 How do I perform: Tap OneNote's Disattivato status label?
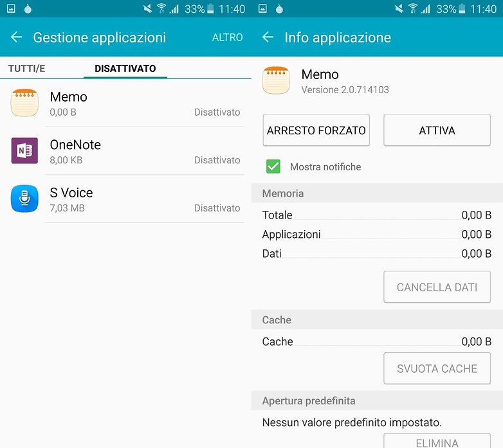click(x=217, y=160)
